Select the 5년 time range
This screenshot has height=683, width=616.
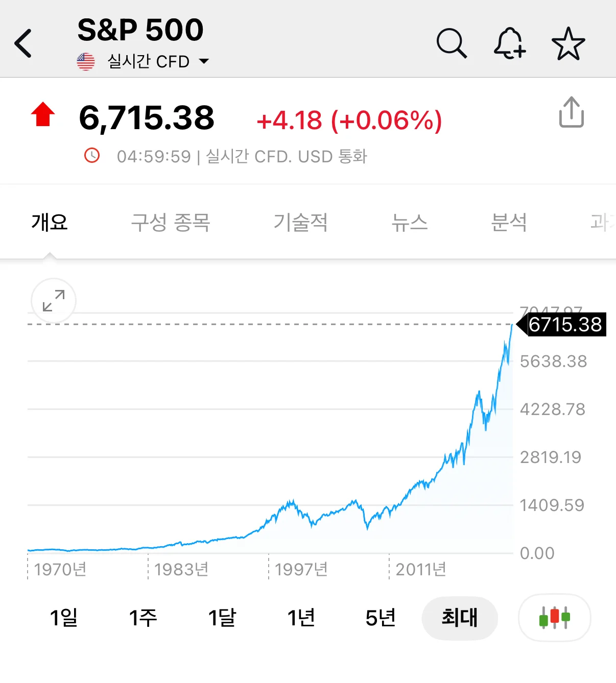[381, 618]
